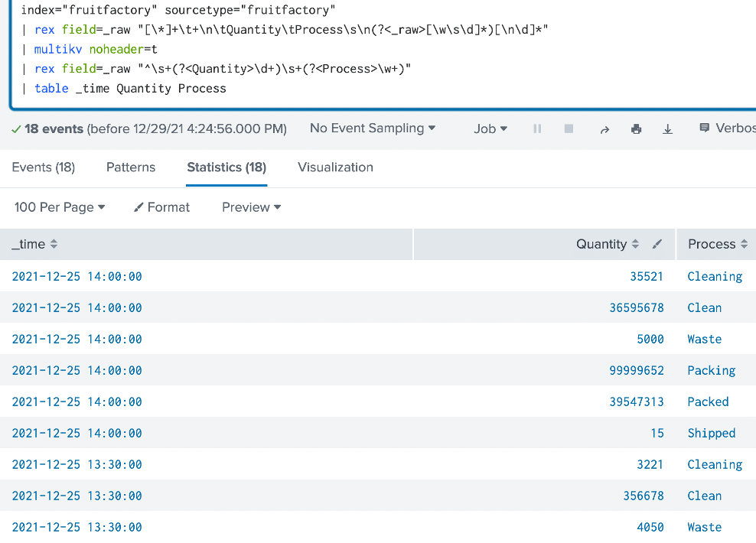Stop the running search job
Viewport: 756px width, 543px height.
click(569, 128)
